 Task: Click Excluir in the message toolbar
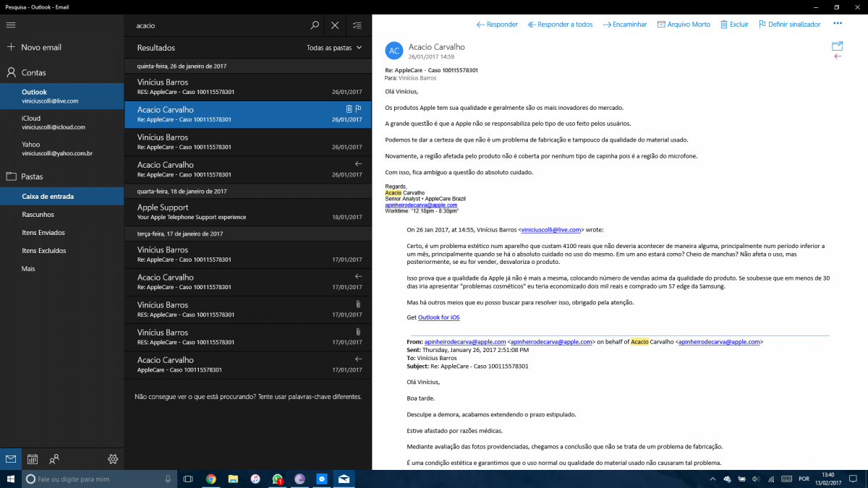point(734,25)
